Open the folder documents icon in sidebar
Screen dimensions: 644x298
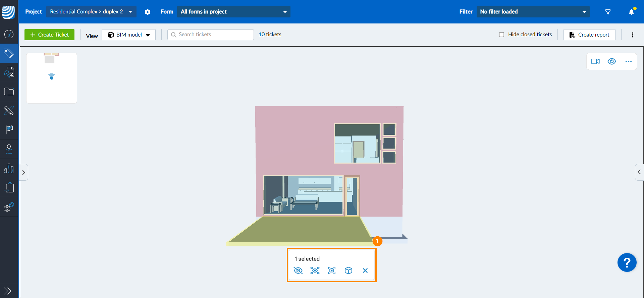(9, 92)
